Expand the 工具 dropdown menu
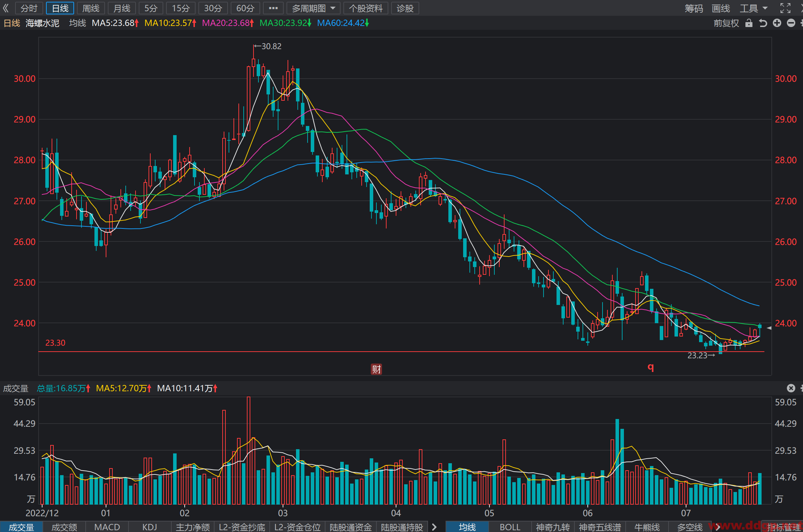The image size is (803, 532). [754, 8]
